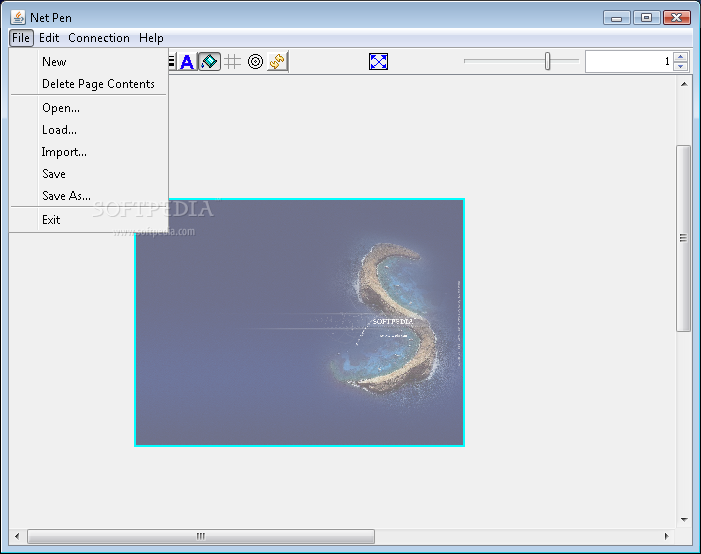Click the horizontal scrollbar right arrow

pos(667,536)
